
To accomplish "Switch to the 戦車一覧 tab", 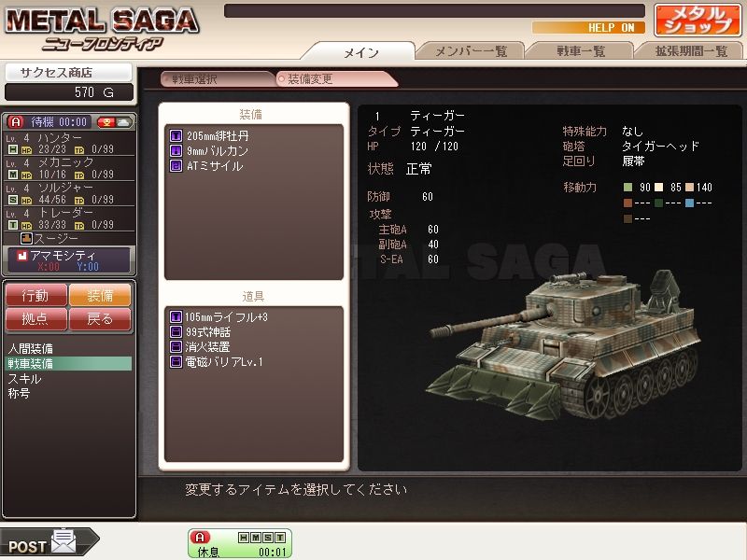I will click(581, 51).
